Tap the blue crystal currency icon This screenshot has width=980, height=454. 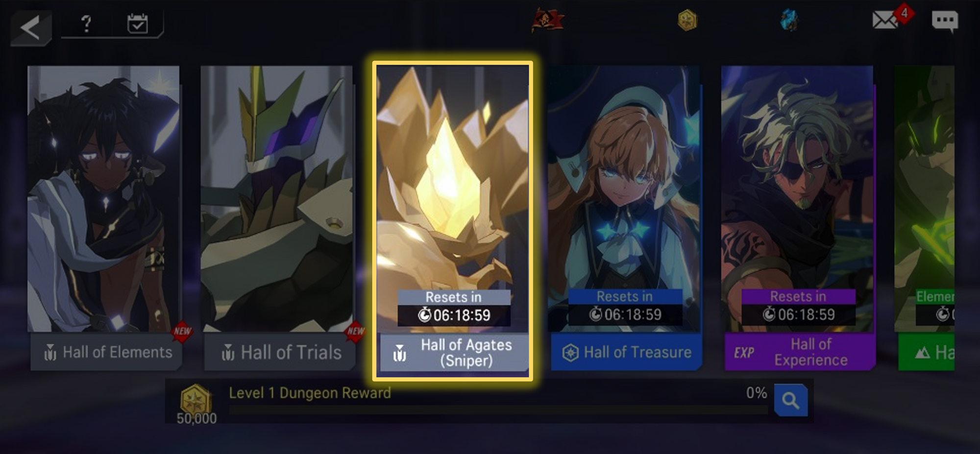pyautogui.click(x=789, y=20)
